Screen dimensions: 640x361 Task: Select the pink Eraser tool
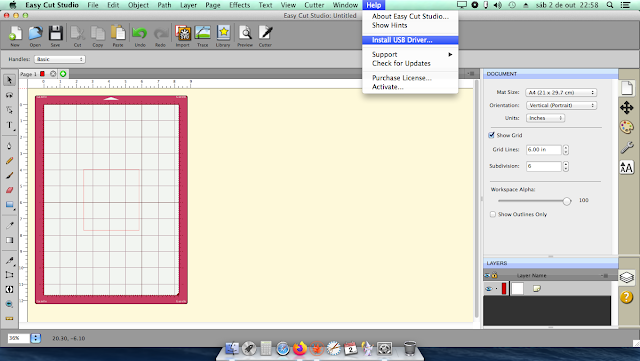[x=9, y=190]
